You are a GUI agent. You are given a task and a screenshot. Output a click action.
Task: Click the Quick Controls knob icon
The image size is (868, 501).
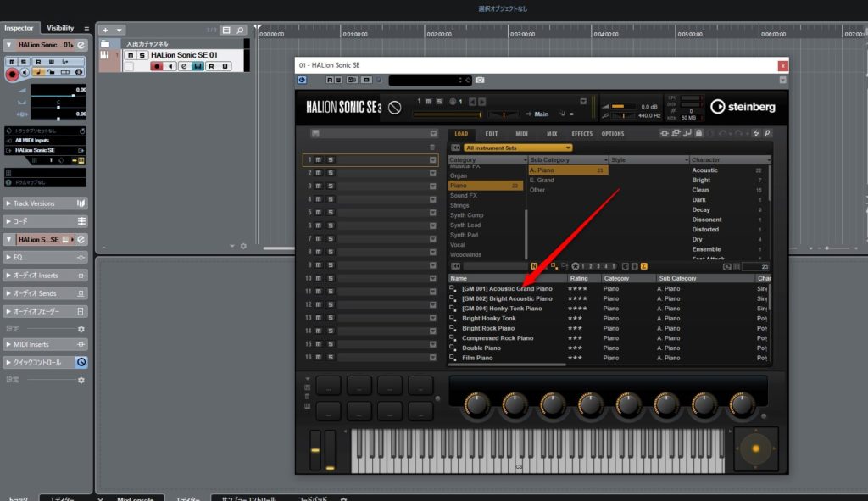[81, 362]
